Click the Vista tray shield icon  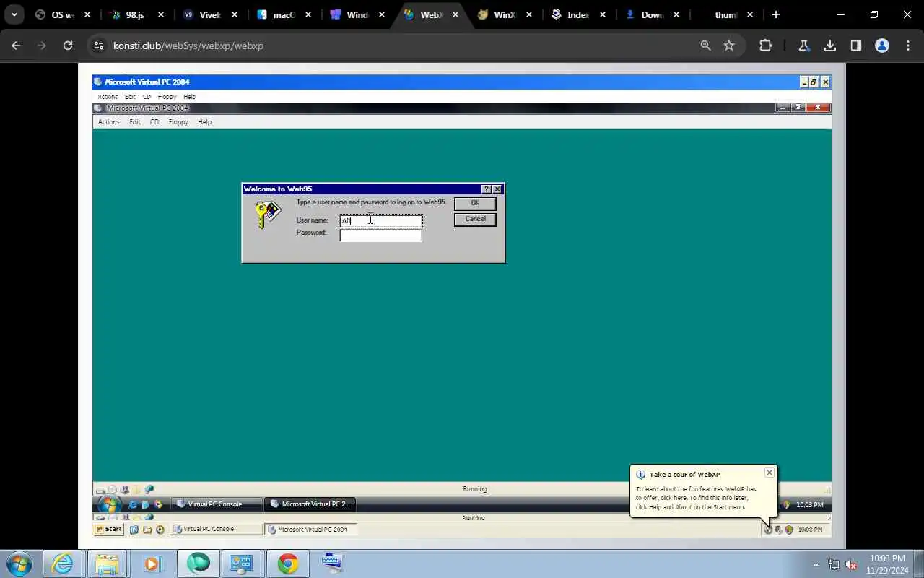(x=786, y=504)
